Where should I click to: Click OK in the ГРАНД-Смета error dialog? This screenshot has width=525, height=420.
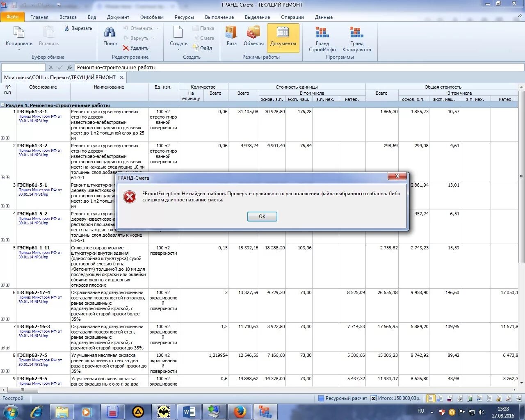262,217
